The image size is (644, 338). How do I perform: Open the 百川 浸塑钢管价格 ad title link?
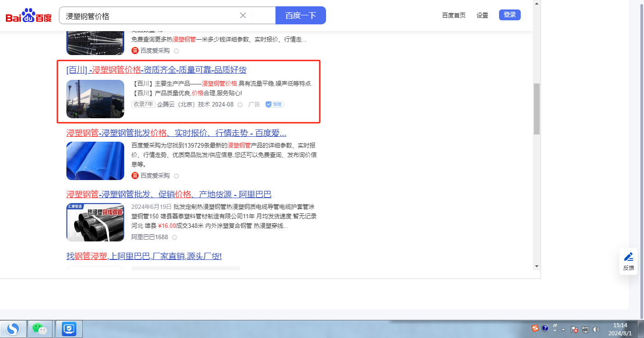(156, 70)
